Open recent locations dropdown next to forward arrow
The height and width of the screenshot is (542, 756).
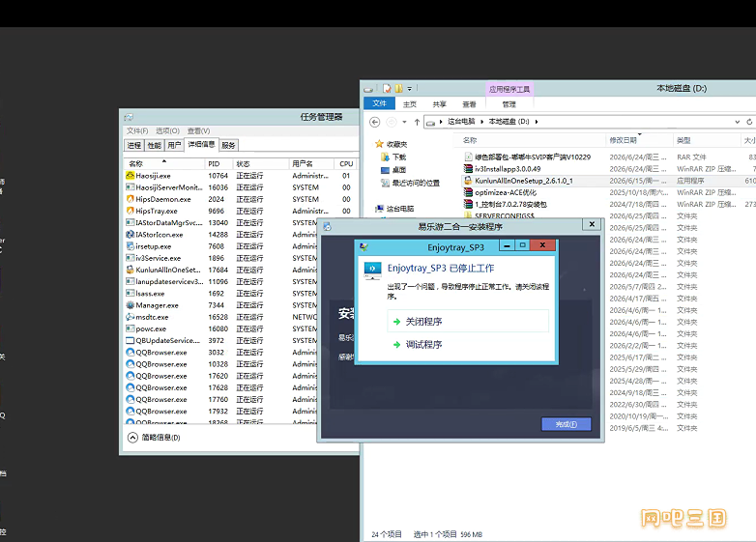point(404,122)
